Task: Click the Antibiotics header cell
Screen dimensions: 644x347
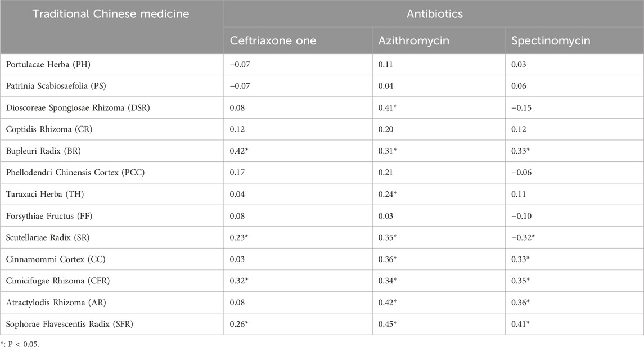Action: (x=433, y=14)
